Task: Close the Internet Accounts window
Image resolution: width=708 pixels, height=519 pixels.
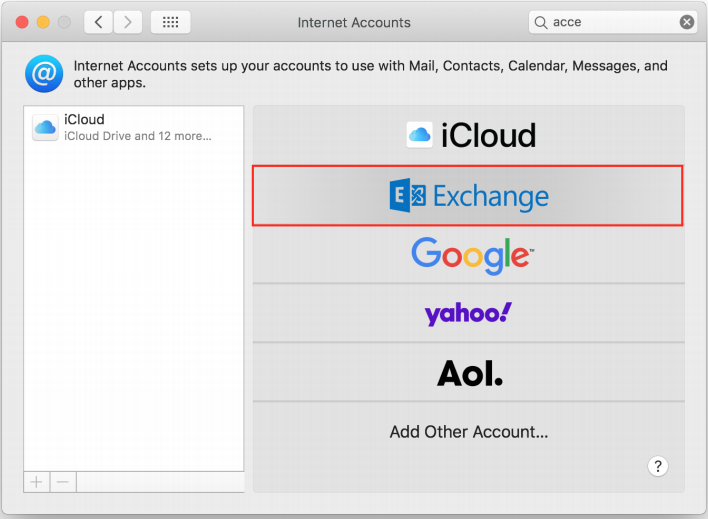Action: tap(22, 22)
